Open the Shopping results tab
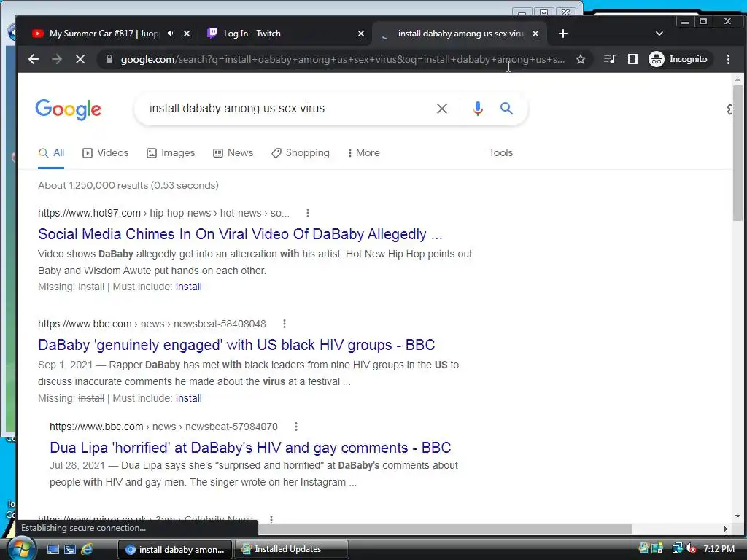This screenshot has height=560, width=747. (x=300, y=153)
